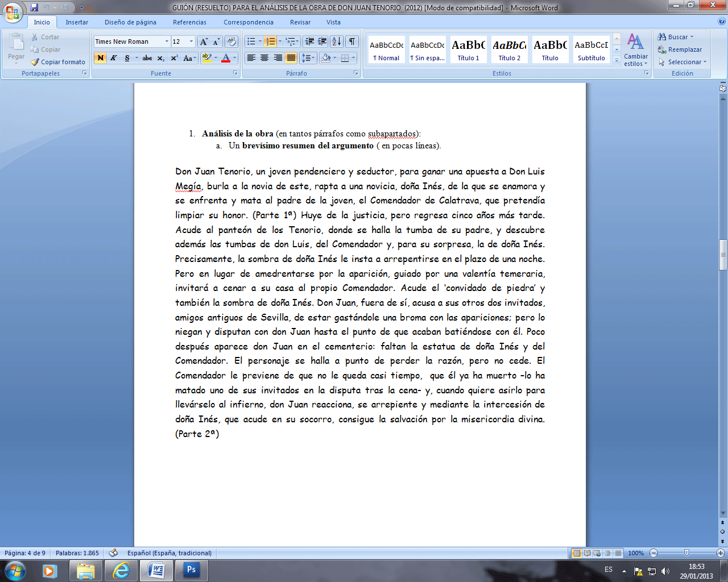728x582 pixels.
Task: Click Cortar to cut selection
Action: click(x=45, y=37)
